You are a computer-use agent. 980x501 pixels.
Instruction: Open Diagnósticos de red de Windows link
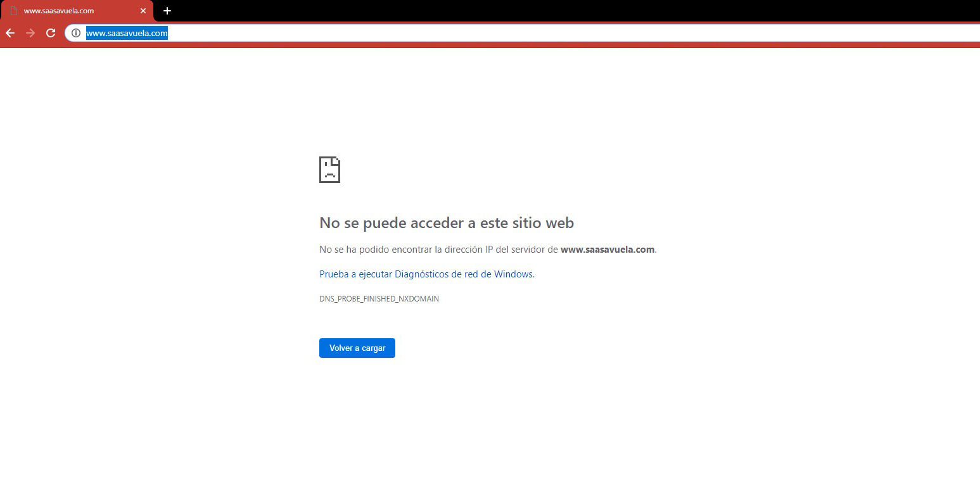(427, 274)
